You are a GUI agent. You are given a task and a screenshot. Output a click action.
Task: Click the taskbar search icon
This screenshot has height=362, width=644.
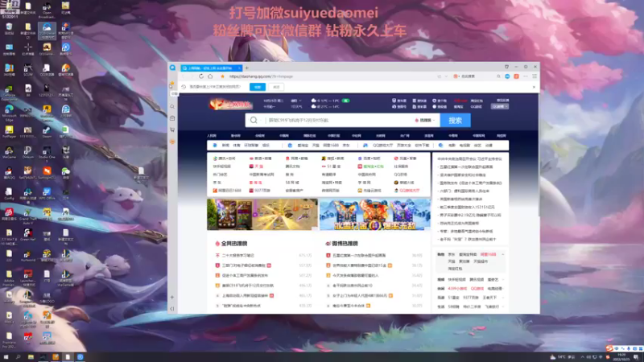click(18, 357)
